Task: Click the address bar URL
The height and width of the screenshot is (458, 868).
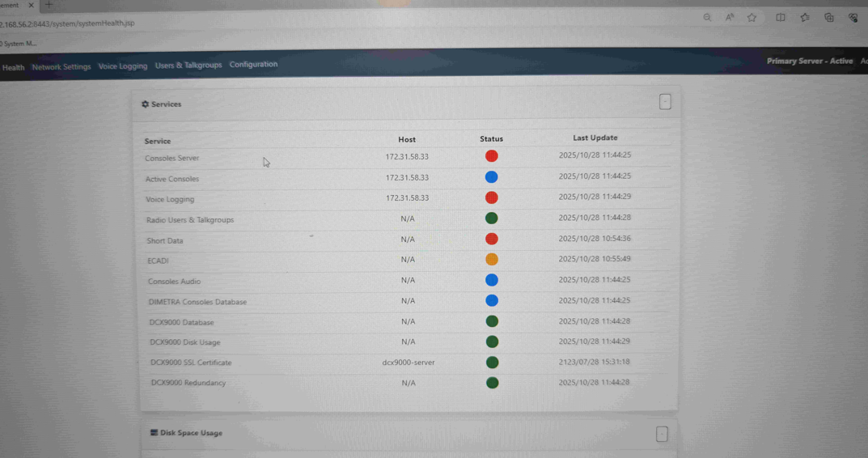Action: 67,23
